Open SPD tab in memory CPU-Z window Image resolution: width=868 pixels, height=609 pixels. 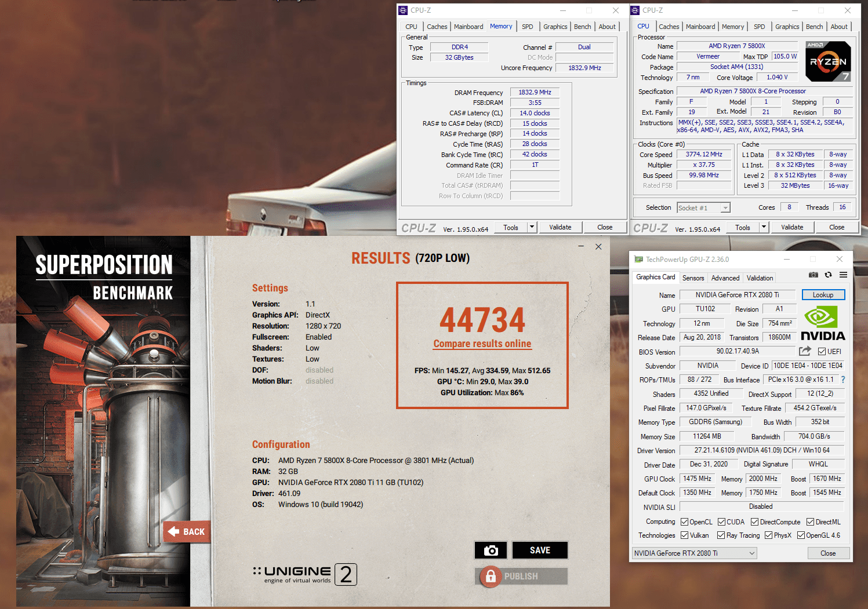click(527, 27)
